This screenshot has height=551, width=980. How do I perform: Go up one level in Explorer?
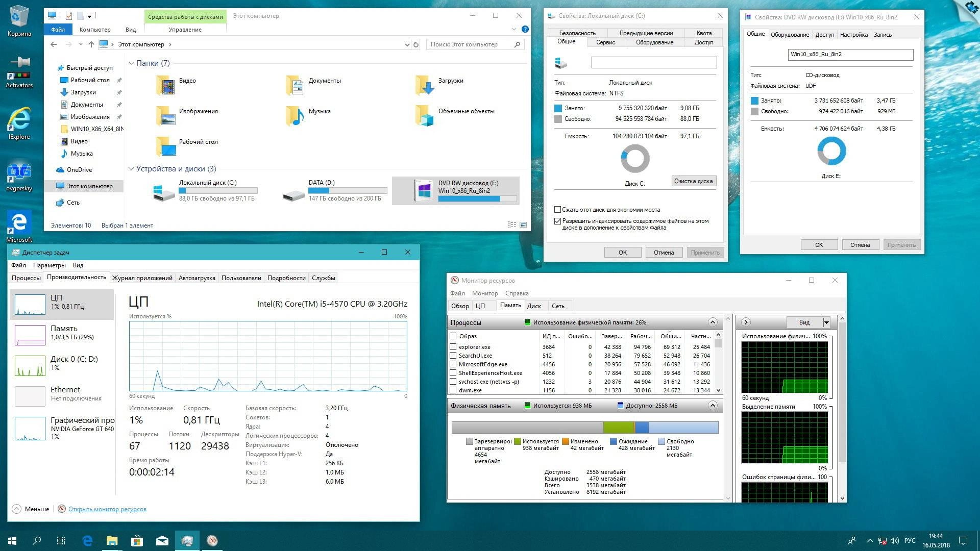click(91, 44)
